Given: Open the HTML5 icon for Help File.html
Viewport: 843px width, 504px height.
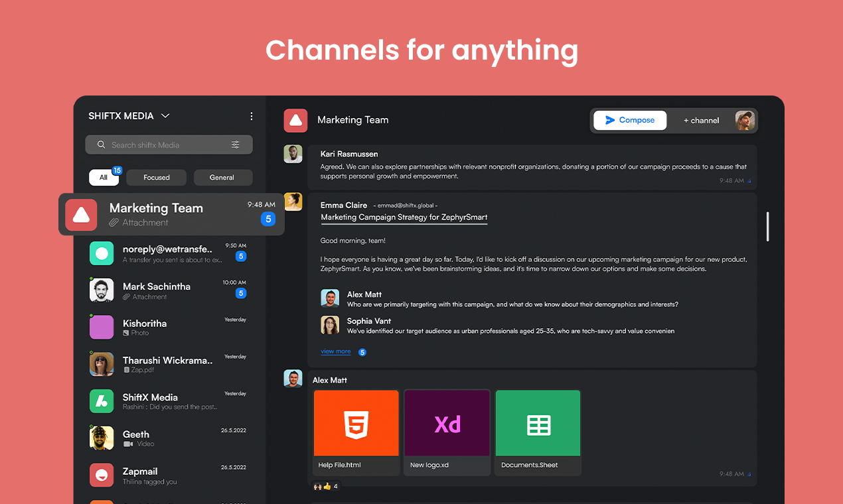Looking at the screenshot, I should coord(356,423).
